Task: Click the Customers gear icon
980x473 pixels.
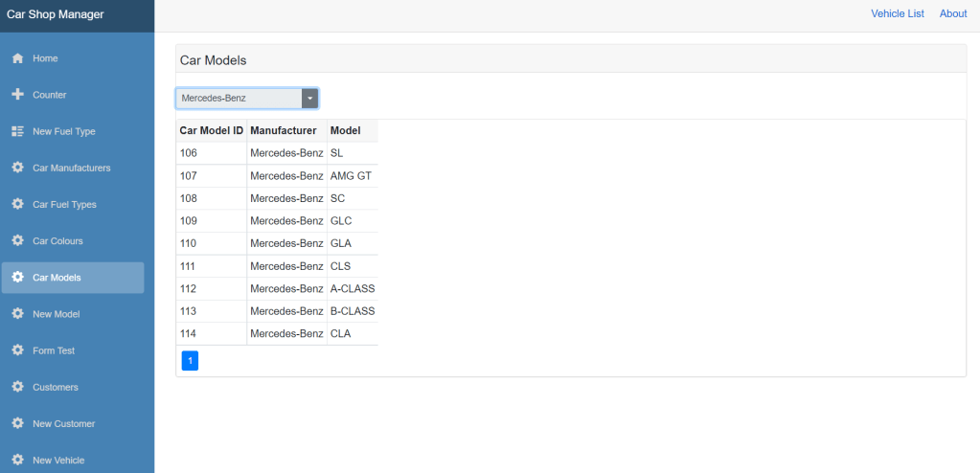Action: click(17, 387)
